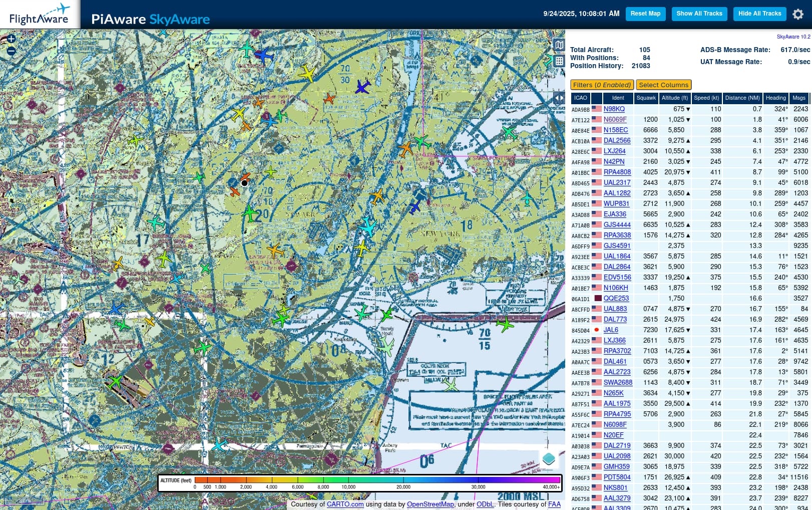Click the UAT Message Rate value 0.9/sec
Image resolution: width=812 pixels, height=510 pixels.
pyautogui.click(x=798, y=62)
